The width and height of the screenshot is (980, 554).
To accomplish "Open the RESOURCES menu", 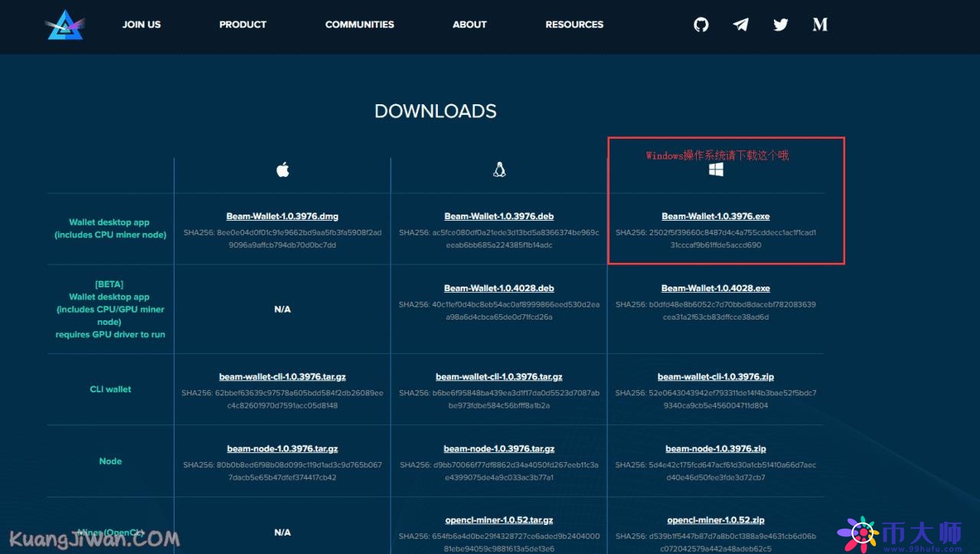I will coord(574,25).
